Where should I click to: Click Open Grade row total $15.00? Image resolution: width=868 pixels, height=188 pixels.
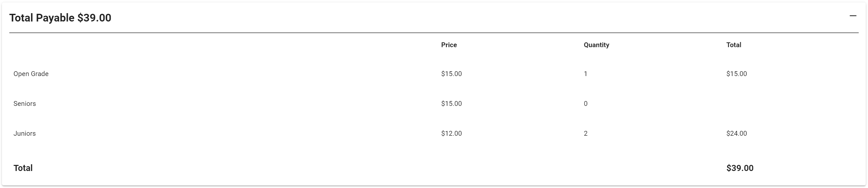[x=737, y=74]
